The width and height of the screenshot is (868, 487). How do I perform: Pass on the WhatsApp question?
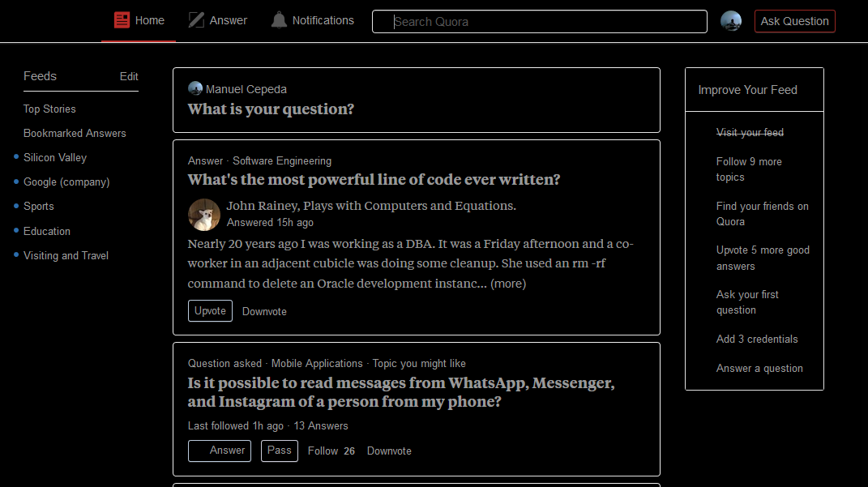[x=279, y=451]
